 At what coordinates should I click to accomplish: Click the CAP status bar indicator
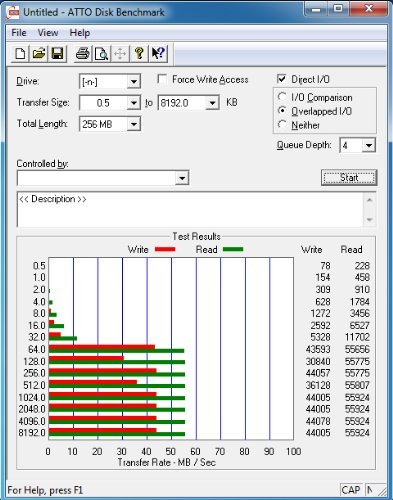(351, 490)
